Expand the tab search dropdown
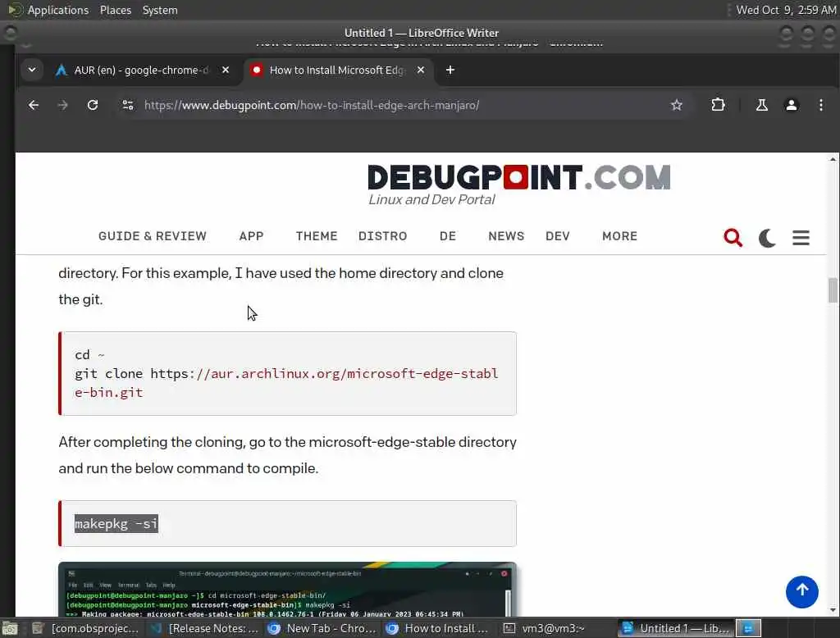This screenshot has width=840, height=638. [x=32, y=71]
